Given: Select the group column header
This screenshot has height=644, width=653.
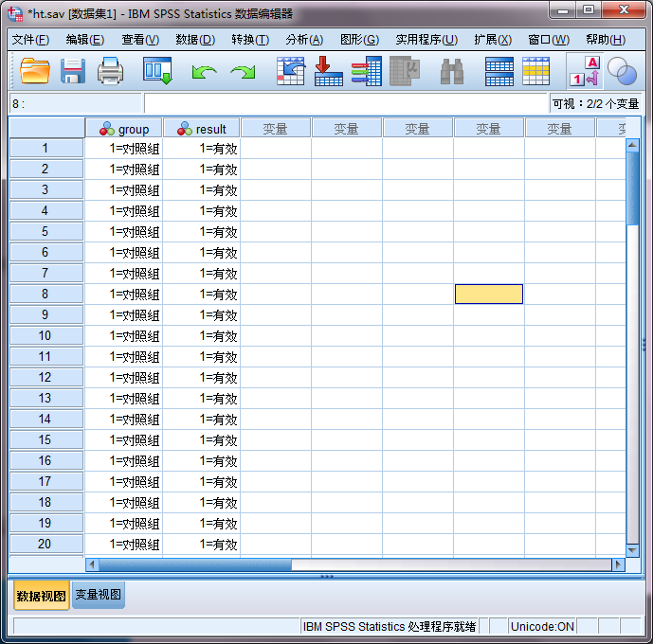Looking at the screenshot, I should (124, 129).
